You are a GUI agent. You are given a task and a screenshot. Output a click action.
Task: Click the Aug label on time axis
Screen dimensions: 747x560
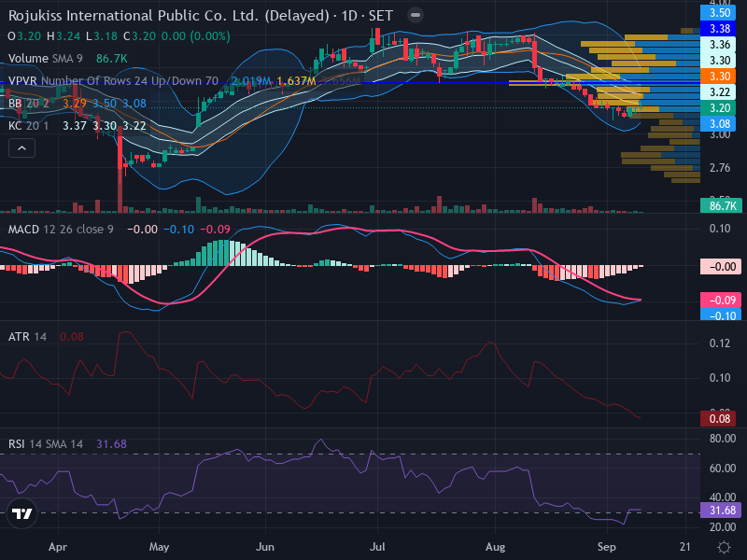pos(496,547)
